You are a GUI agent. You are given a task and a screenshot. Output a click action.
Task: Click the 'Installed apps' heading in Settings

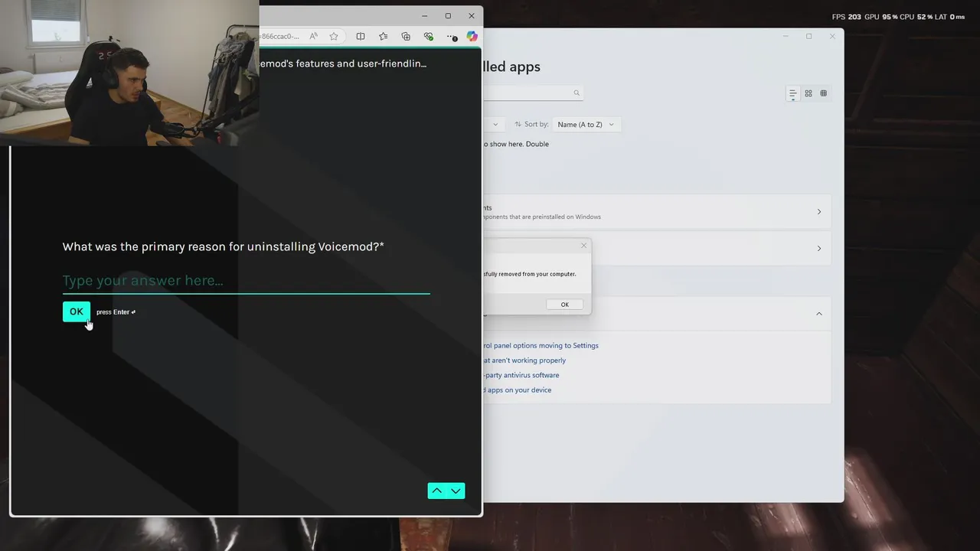(511, 67)
